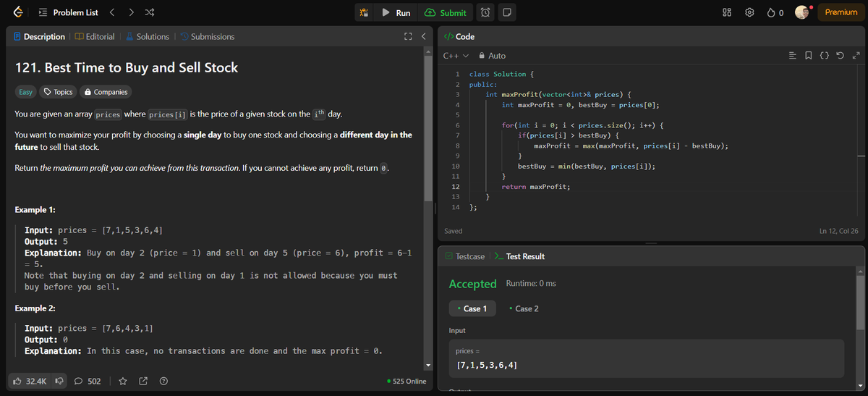Click the problem title text

127,67
